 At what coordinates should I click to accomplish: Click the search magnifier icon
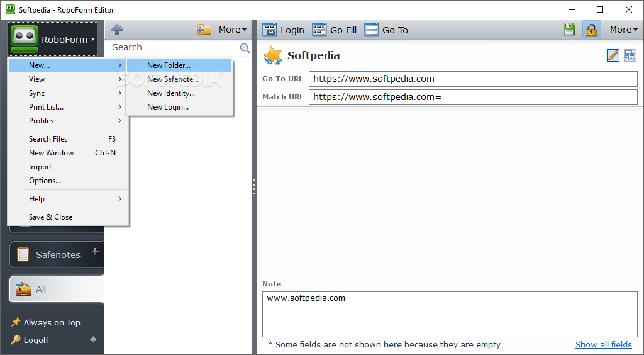point(245,48)
